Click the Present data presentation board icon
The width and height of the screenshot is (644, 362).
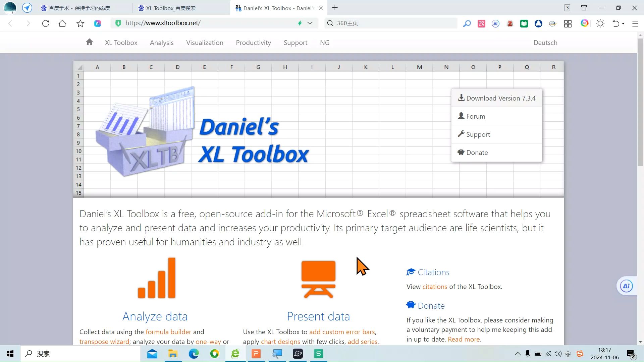[318, 279]
